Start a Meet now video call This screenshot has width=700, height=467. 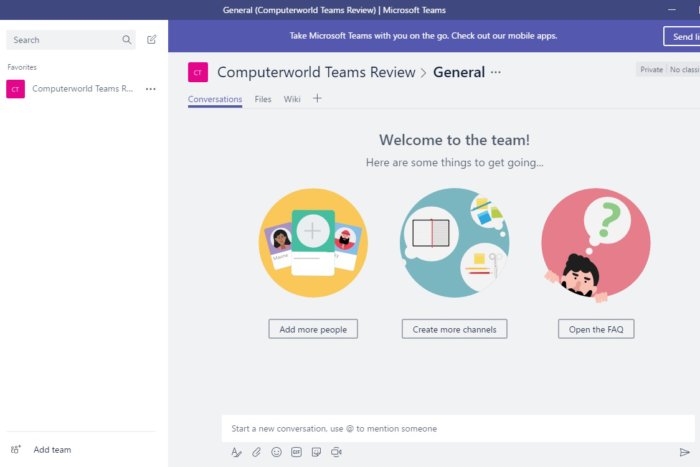336,452
